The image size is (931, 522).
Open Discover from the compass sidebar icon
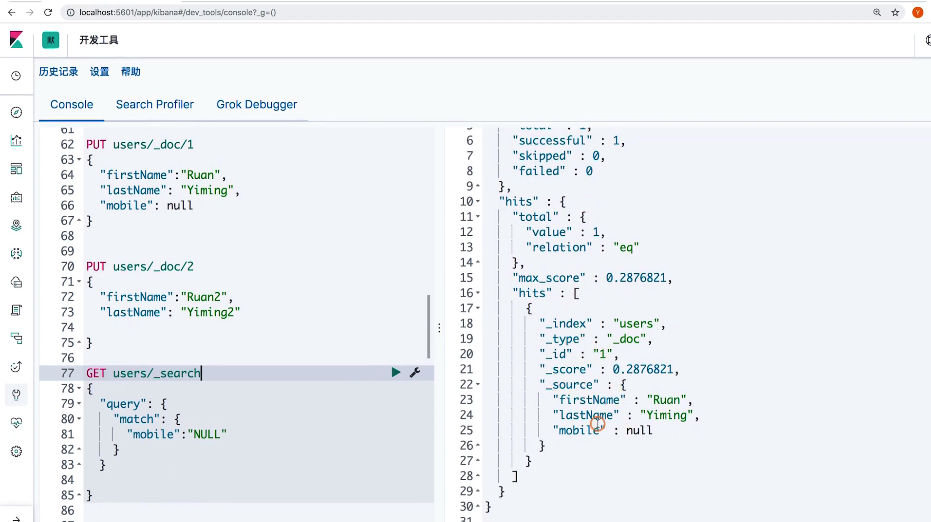point(16,112)
